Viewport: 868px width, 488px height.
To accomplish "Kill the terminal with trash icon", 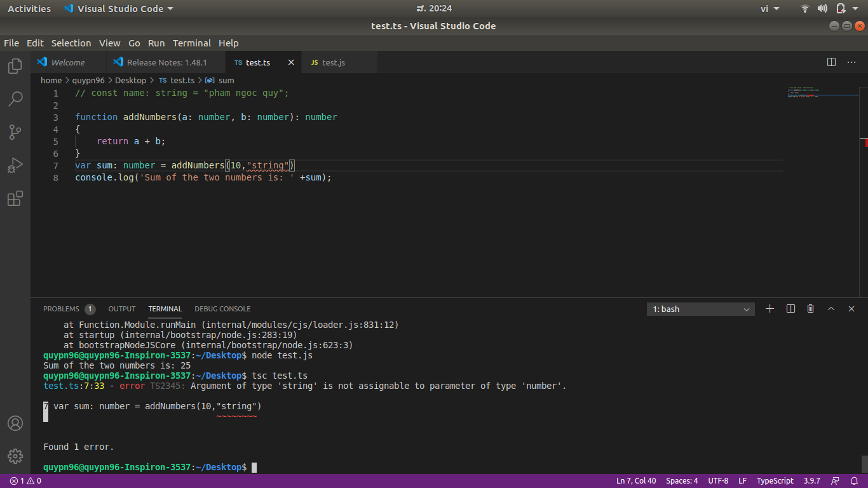I will 810,309.
